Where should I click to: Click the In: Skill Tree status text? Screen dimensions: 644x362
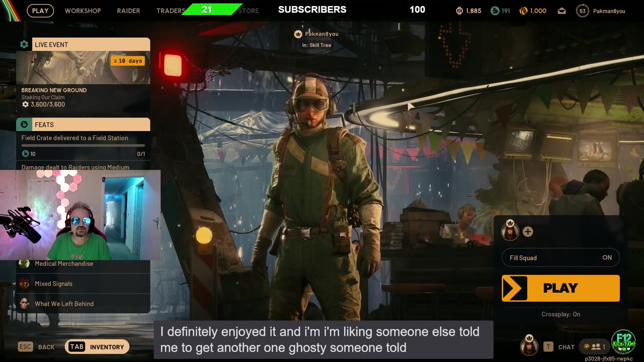coord(316,45)
